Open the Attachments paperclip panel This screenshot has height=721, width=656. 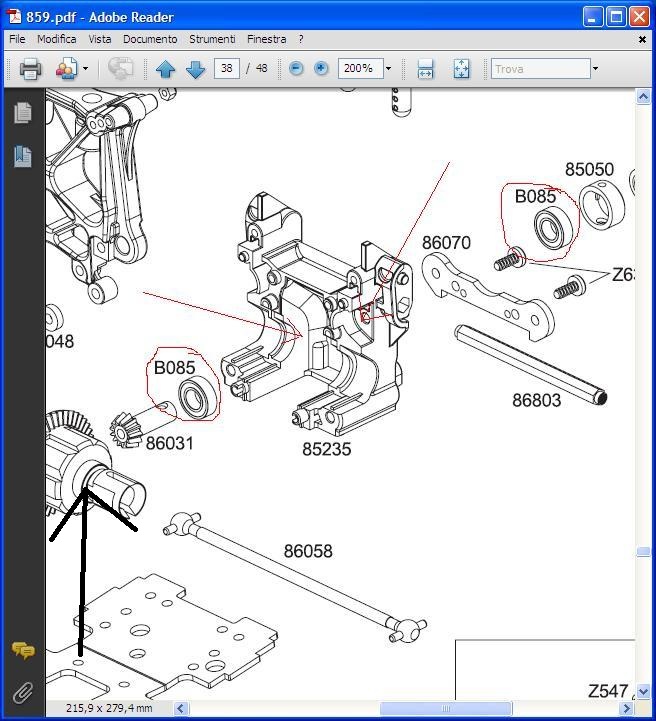[22, 692]
